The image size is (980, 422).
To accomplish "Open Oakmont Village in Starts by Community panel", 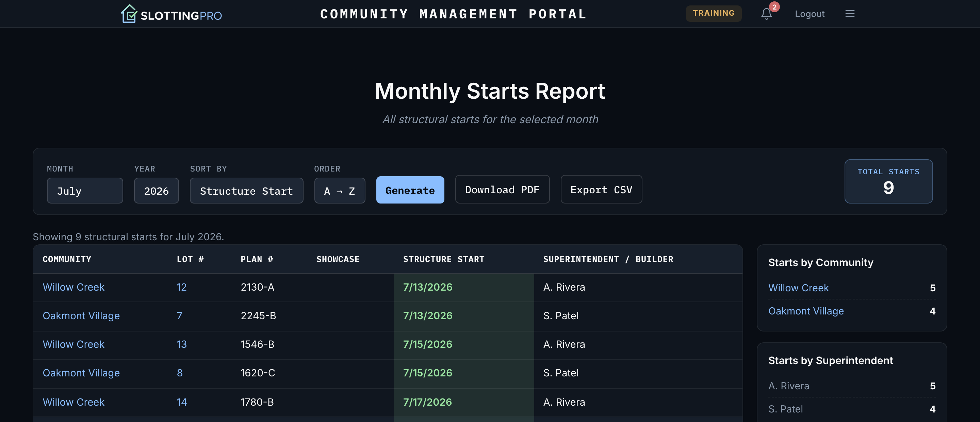I will pos(806,311).
